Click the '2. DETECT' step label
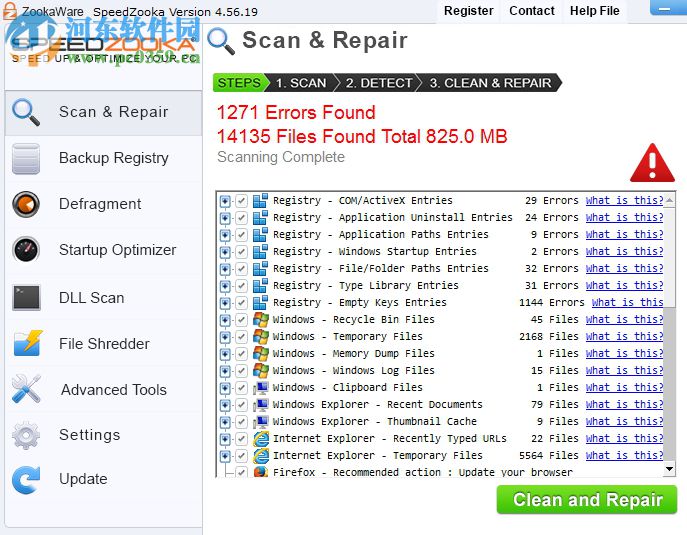The height and width of the screenshot is (535, 687). [x=379, y=83]
